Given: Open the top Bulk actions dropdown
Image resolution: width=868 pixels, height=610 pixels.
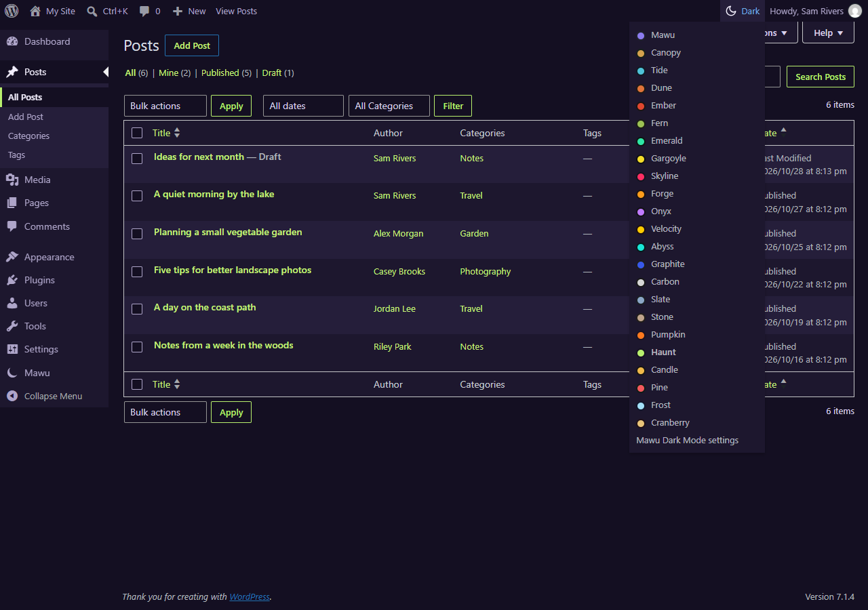Looking at the screenshot, I should pyautogui.click(x=165, y=106).
